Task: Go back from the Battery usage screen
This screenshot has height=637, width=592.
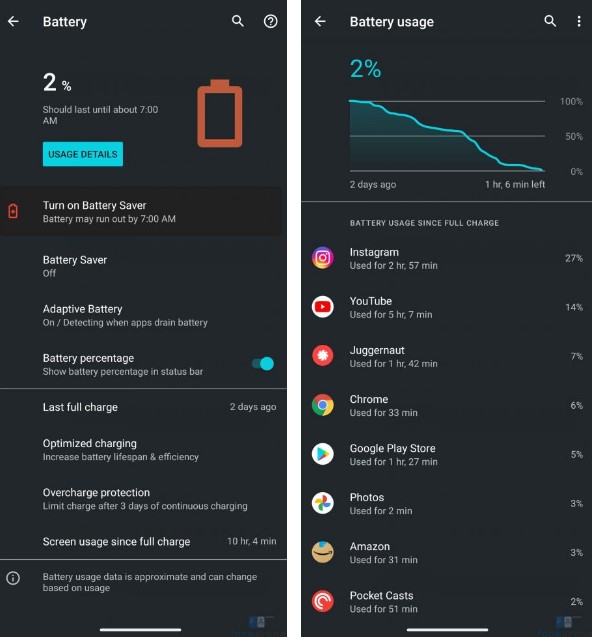Action: (320, 22)
